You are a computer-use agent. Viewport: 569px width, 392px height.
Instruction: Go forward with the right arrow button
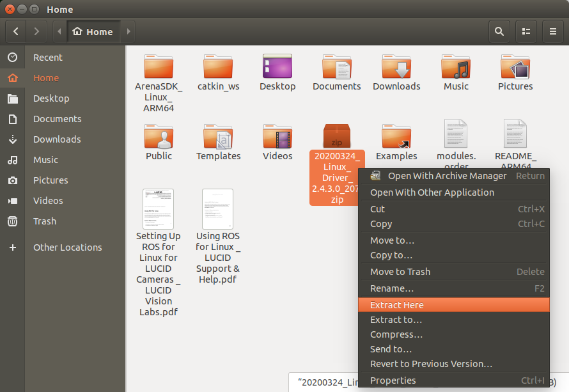point(37,31)
